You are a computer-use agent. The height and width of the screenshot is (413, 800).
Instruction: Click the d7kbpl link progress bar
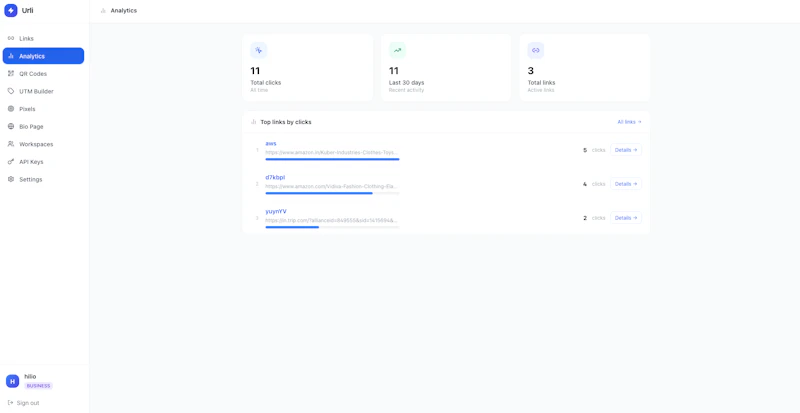pos(332,193)
